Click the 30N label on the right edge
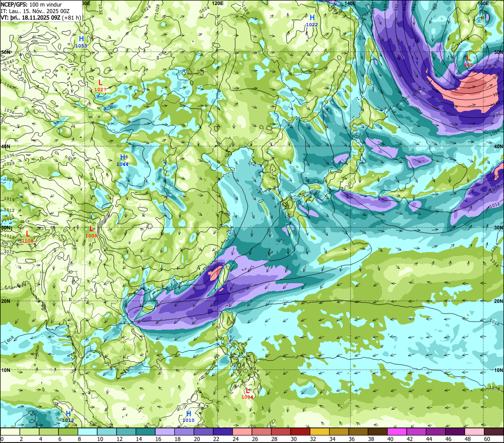 click(x=498, y=228)
